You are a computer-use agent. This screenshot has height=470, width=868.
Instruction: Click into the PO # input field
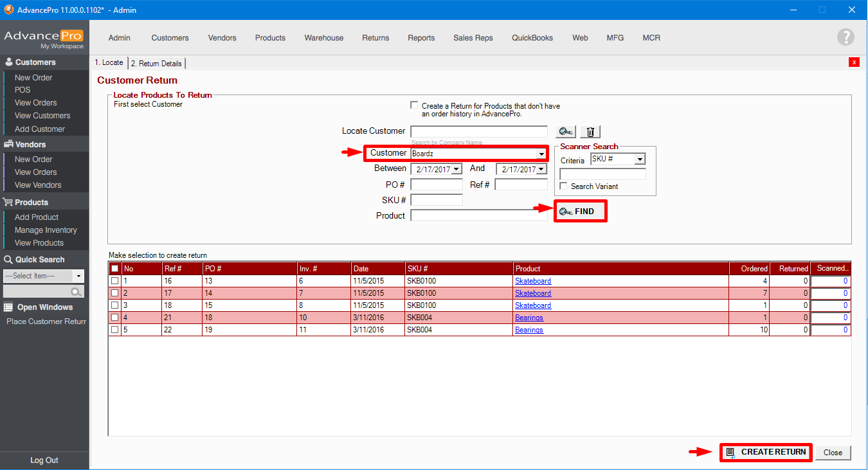click(436, 185)
